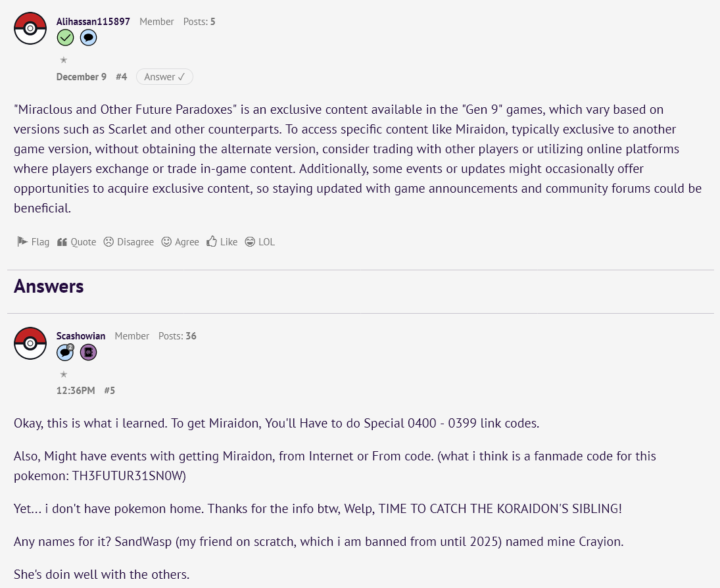This screenshot has width=720, height=588.
Task: Click Scashowian's purple badge icon
Action: pyautogui.click(x=88, y=353)
